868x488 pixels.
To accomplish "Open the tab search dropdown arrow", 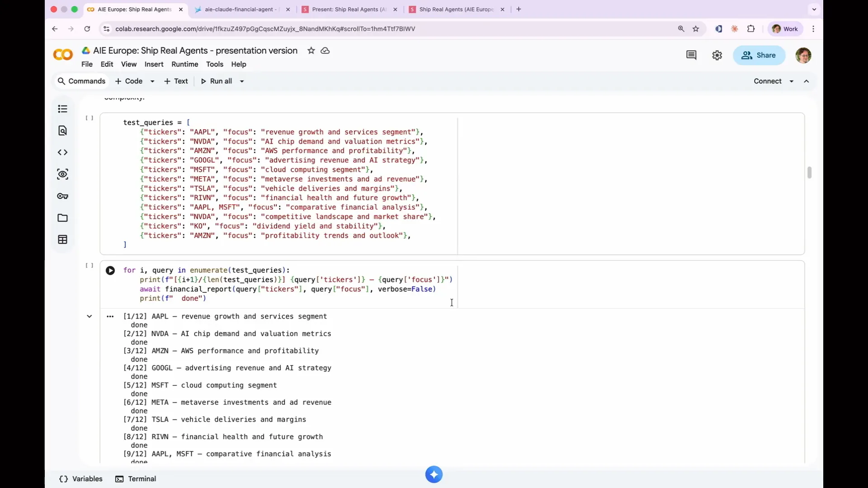I will (x=814, y=9).
